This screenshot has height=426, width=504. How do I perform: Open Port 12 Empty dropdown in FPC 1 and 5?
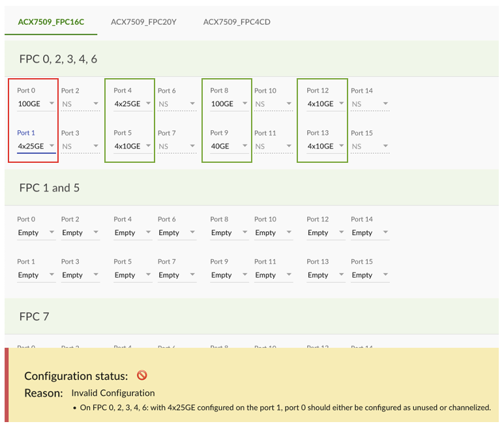tap(326, 233)
